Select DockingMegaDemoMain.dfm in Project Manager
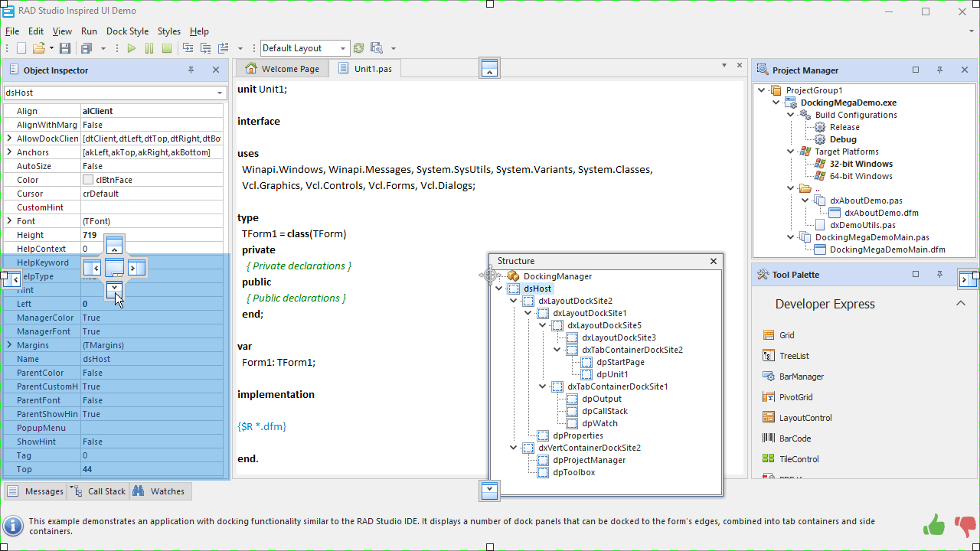Screen dimensions: 980x551 [887, 249]
